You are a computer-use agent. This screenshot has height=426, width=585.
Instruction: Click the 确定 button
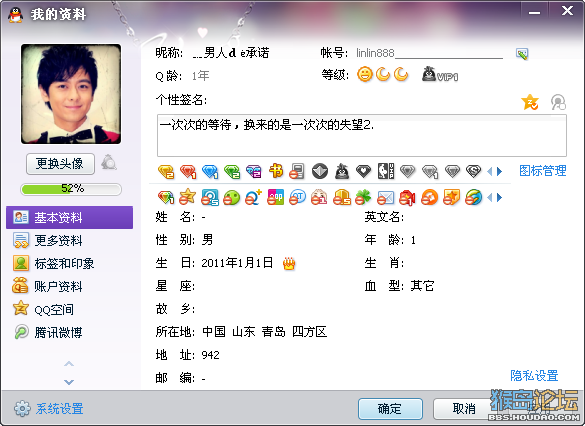point(390,409)
